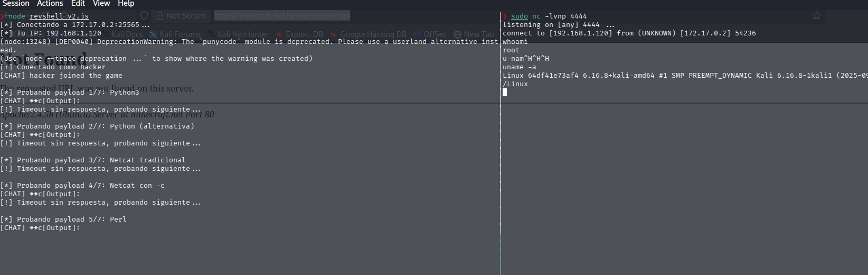Screen dimensions: 868x275
Task: Open the Kali Forums bookmark in browser
Action: pyautogui.click(x=175, y=34)
